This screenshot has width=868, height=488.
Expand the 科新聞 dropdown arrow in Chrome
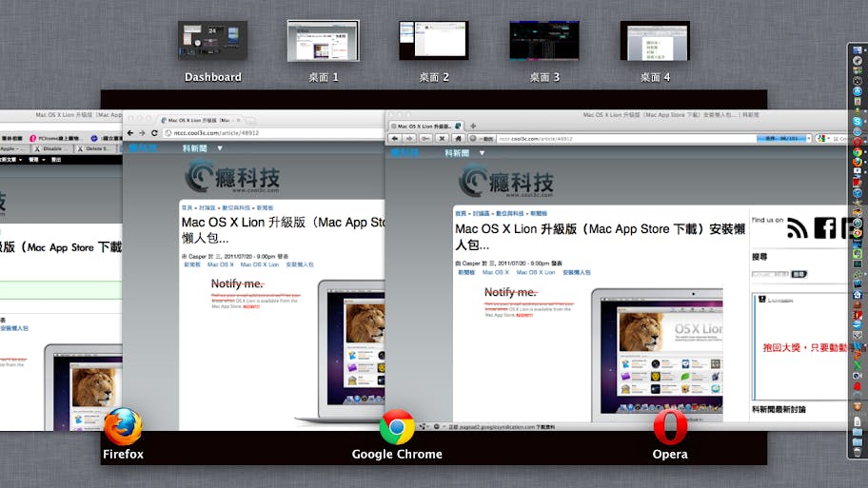pos(220,148)
